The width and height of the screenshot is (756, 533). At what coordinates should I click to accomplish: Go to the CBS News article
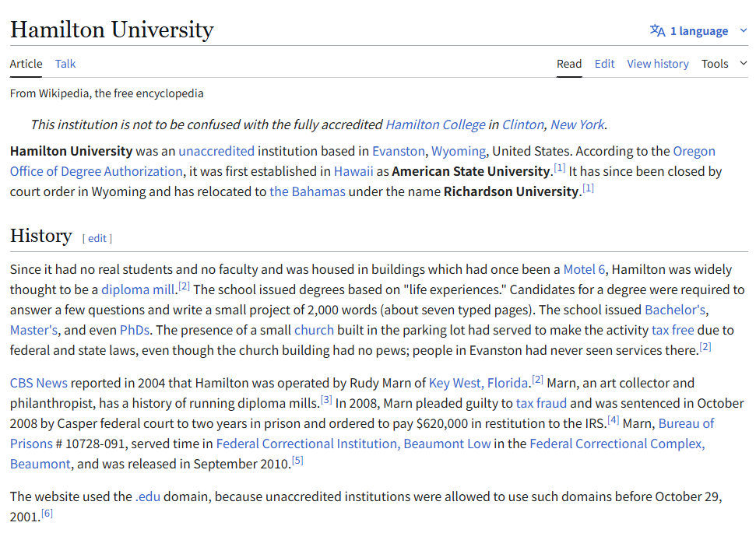pyautogui.click(x=39, y=383)
